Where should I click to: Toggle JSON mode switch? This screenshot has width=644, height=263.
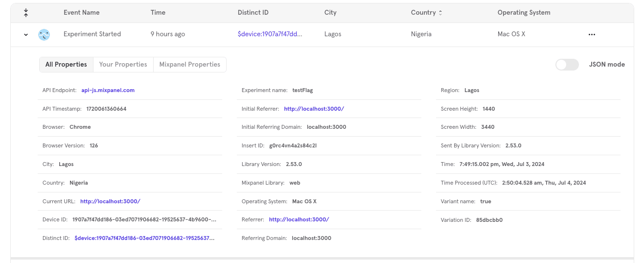click(567, 64)
